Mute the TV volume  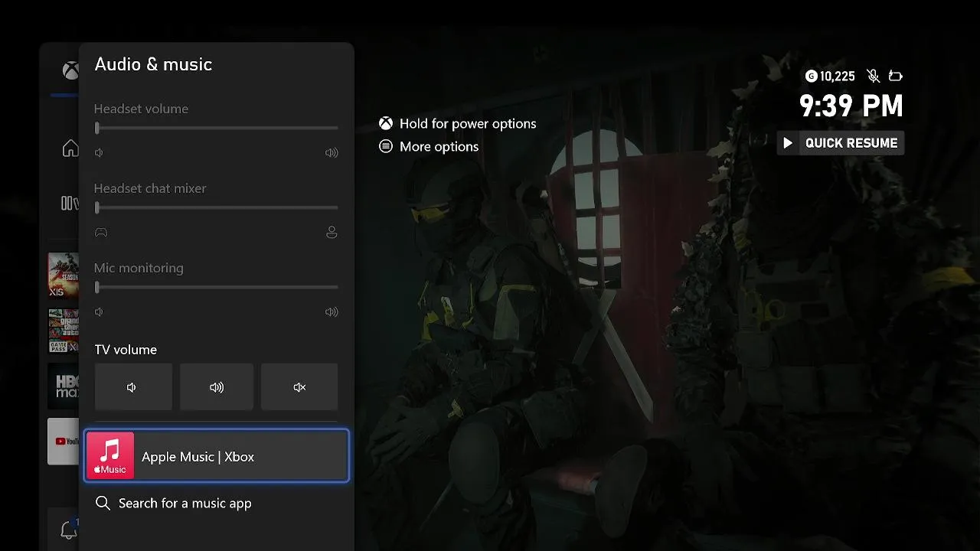(299, 387)
